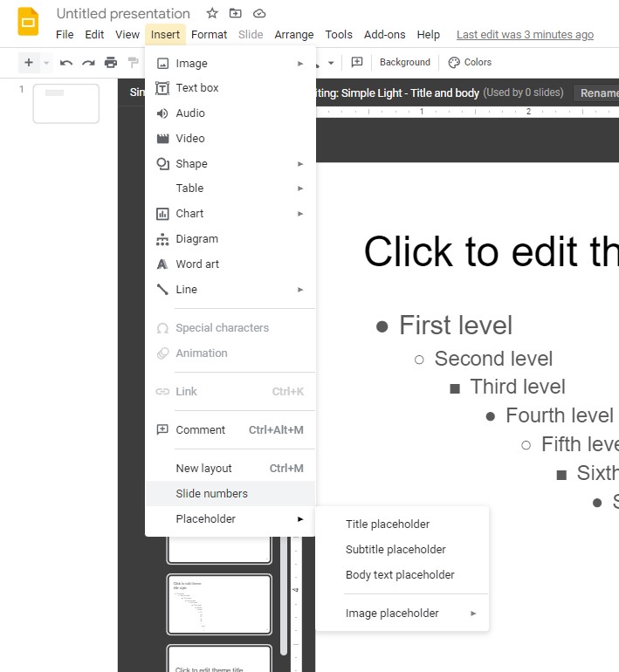Screen dimensions: 619x672
Task: Close the Insert menu
Action: [165, 34]
